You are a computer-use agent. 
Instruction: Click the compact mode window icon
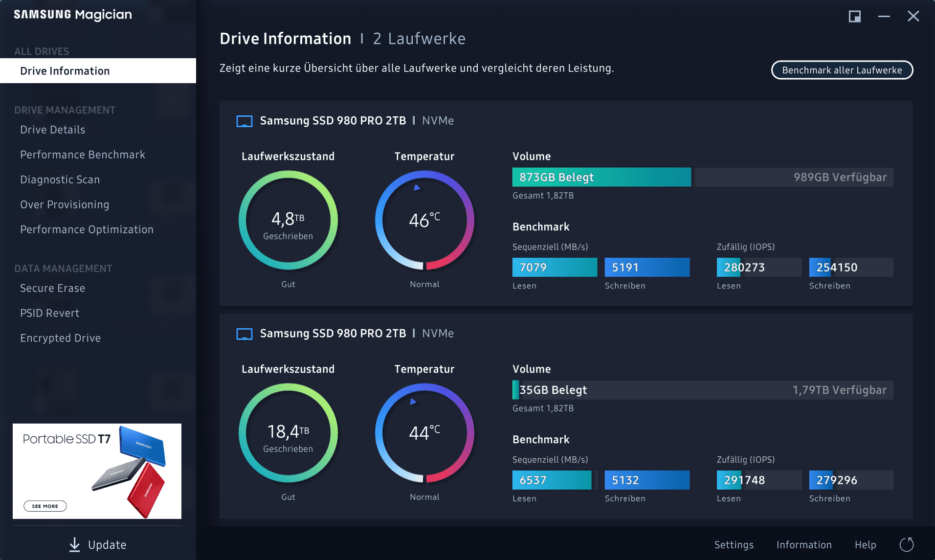click(854, 16)
